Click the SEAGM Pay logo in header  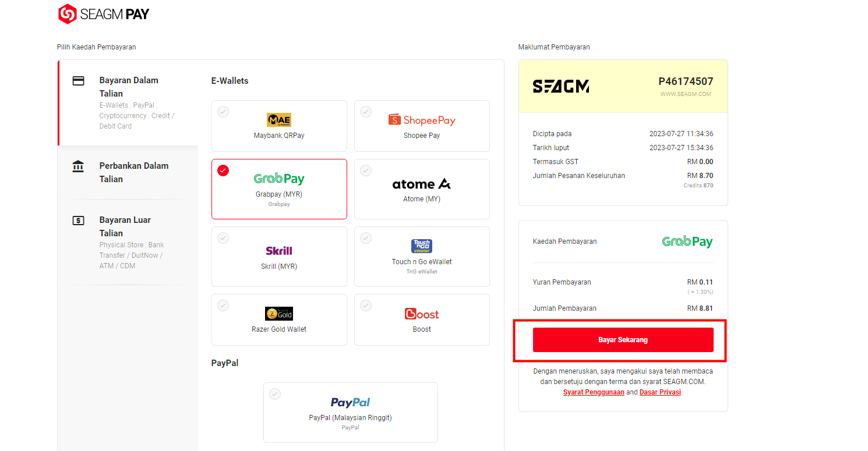point(104,14)
